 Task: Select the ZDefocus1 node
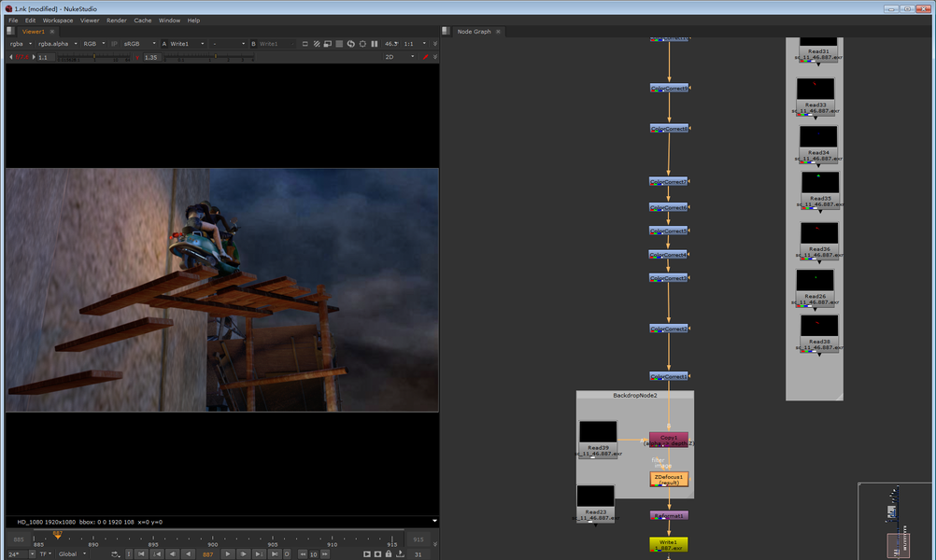click(669, 479)
